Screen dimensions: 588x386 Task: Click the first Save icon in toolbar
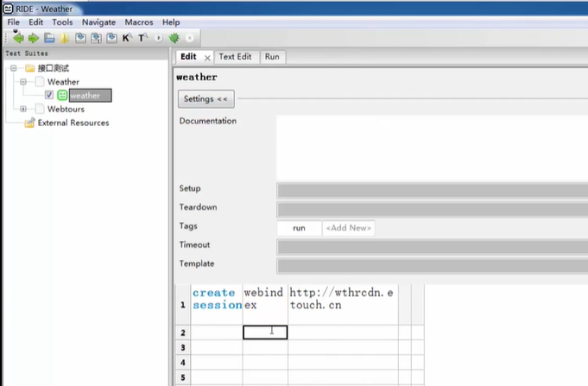(x=80, y=38)
